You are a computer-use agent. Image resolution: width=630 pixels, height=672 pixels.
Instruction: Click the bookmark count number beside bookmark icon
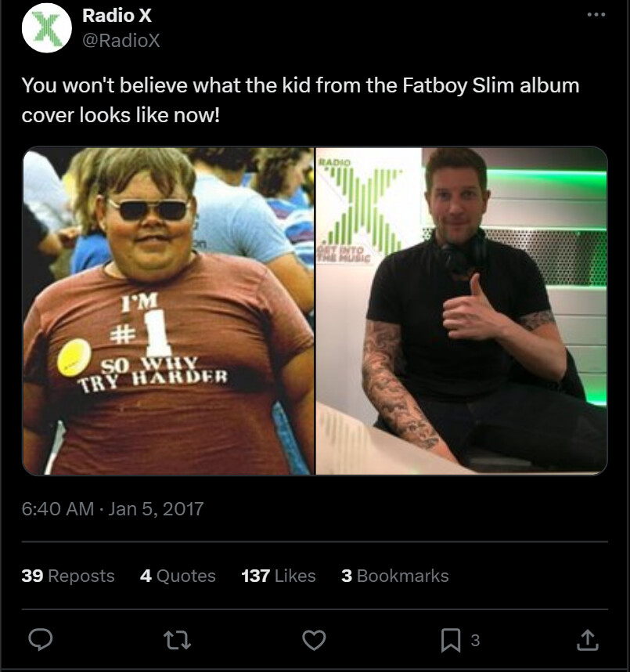[475, 640]
